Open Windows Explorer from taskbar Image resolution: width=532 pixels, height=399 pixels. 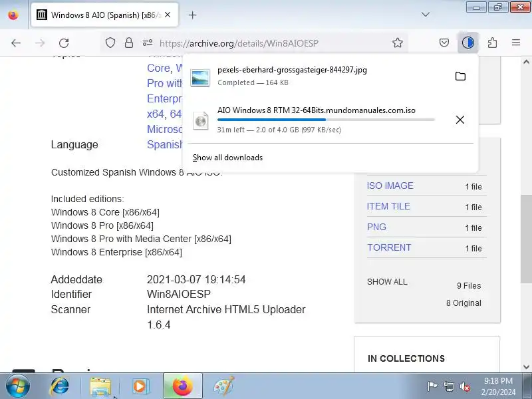(x=100, y=386)
